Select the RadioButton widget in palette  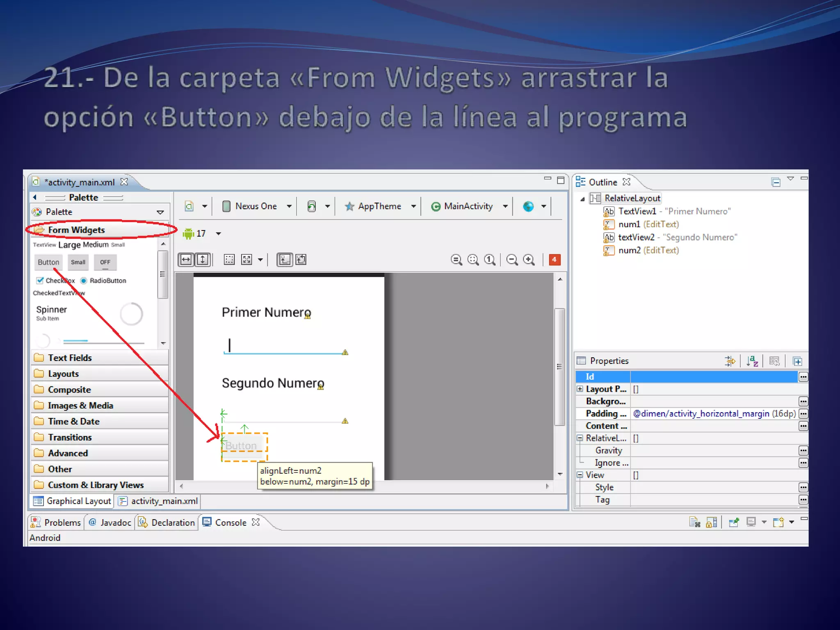103,281
